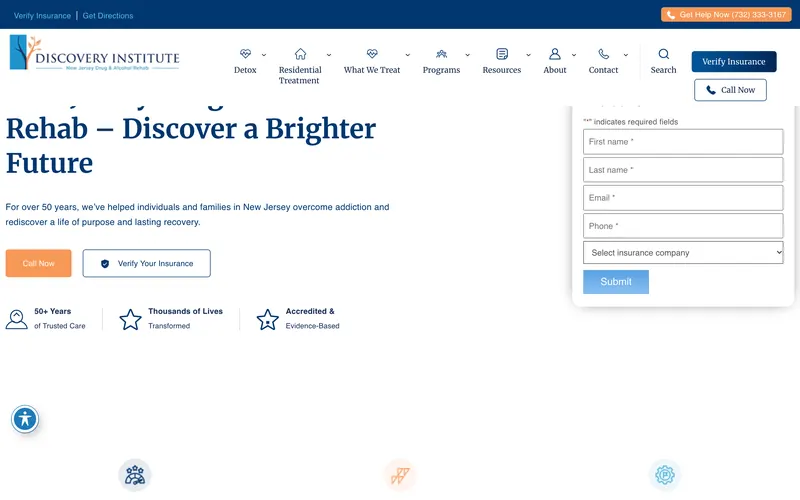
Task: Click the shield icon in Verify Your Insurance
Action: [105, 264]
